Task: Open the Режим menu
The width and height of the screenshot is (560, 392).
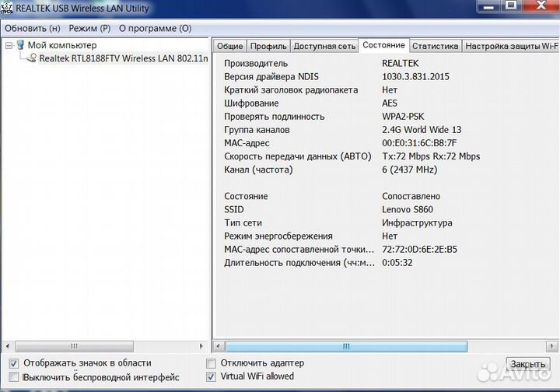Action: 89,28
